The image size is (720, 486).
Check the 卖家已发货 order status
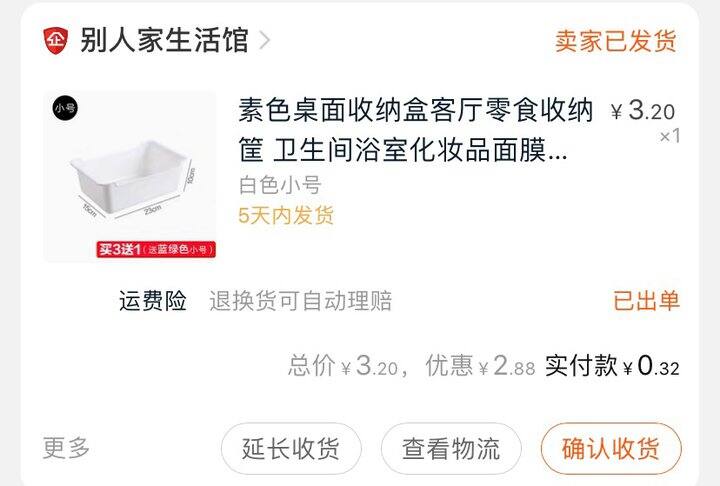click(x=615, y=41)
